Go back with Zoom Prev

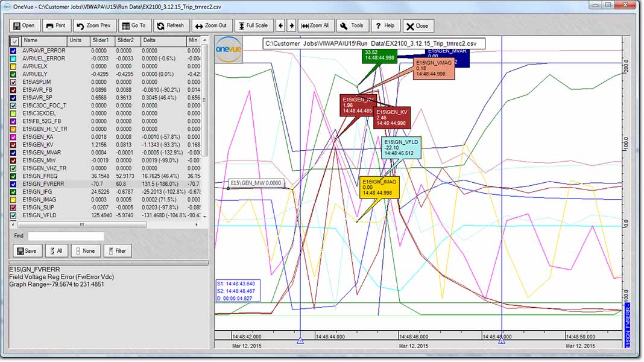[x=93, y=26]
